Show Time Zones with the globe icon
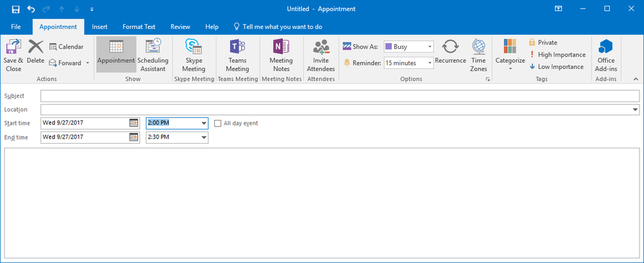644x263 pixels. pos(478,55)
